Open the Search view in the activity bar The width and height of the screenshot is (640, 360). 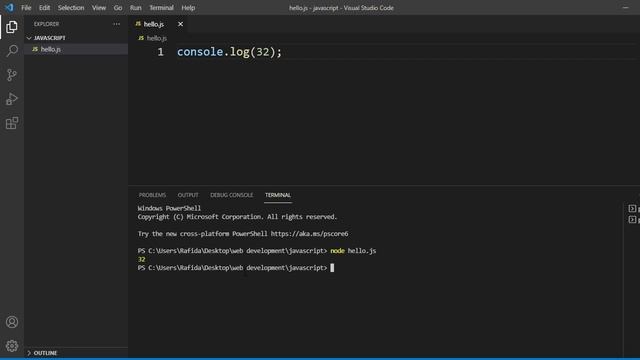[12, 51]
